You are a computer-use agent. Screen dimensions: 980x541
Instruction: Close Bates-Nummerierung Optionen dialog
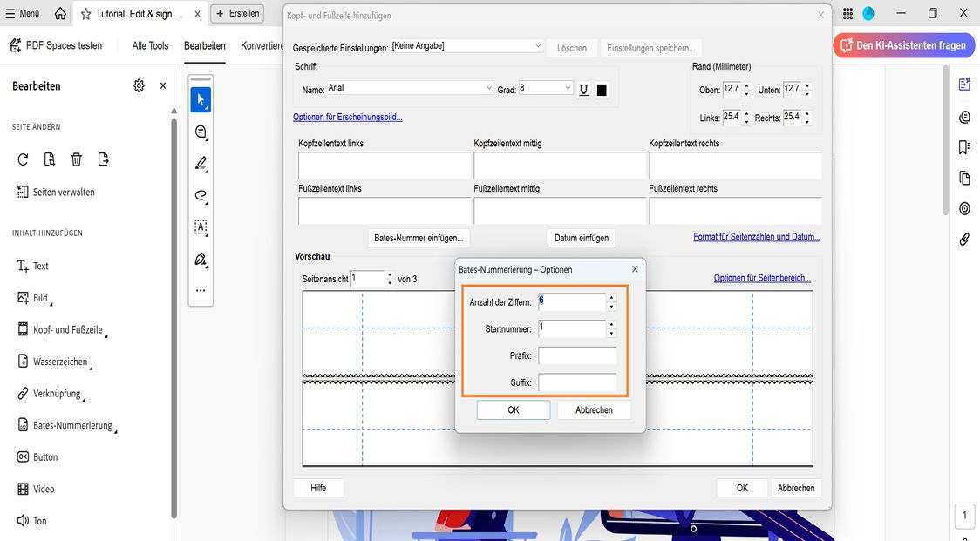(x=635, y=269)
